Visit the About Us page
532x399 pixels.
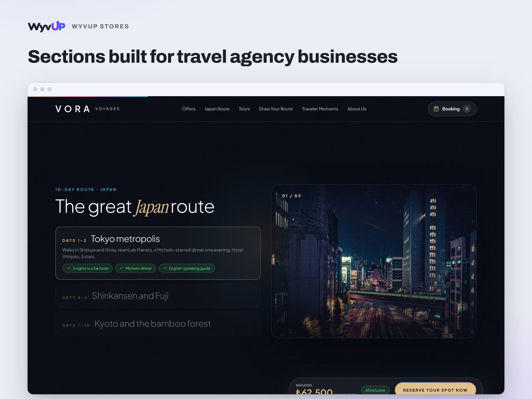click(357, 109)
